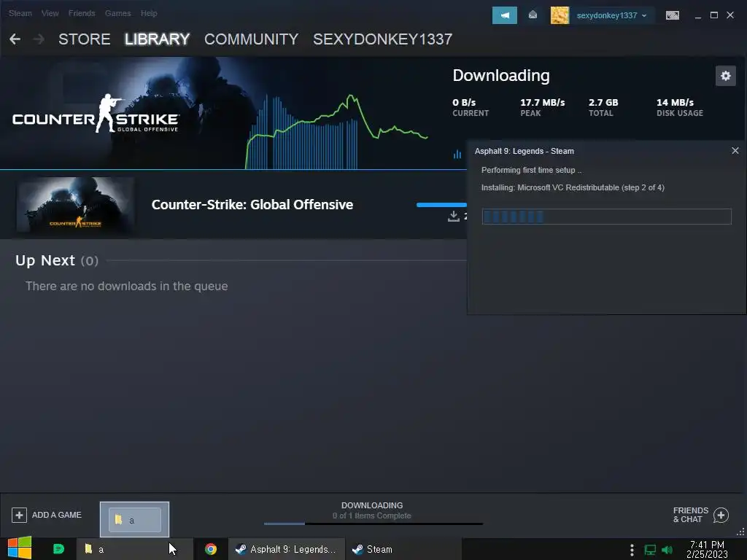Open the Games menu

pyautogui.click(x=117, y=13)
